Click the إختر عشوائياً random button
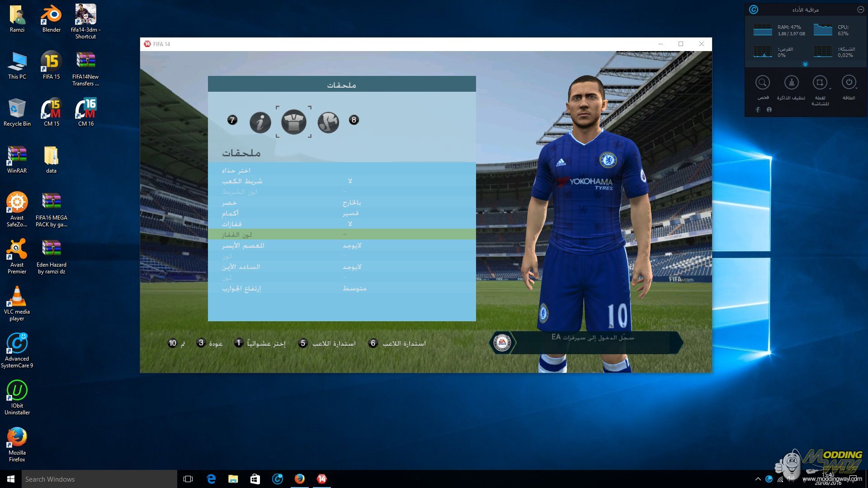This screenshot has width=868, height=488. point(260,343)
